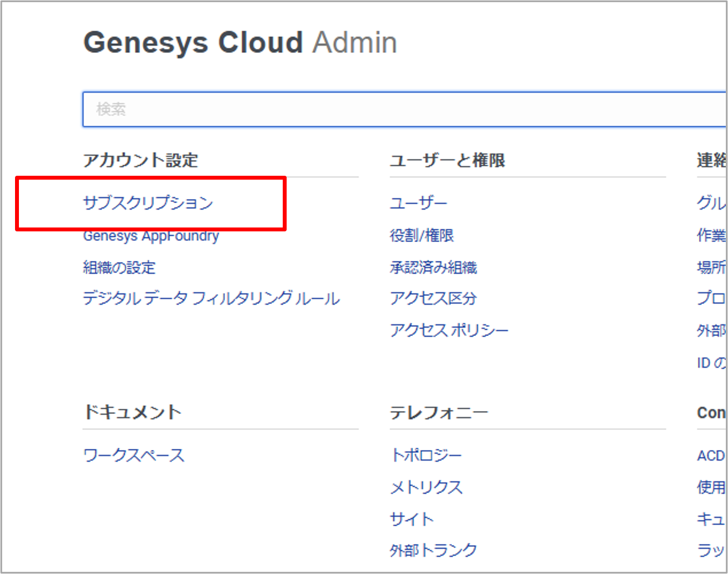This screenshot has width=728, height=574.
Task: Open Genesys AppFoundry link
Action: [151, 236]
